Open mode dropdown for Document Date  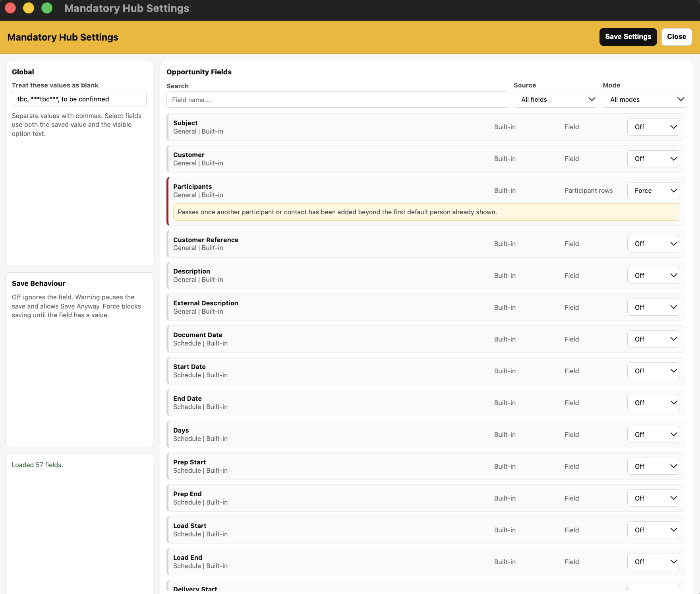coord(654,339)
